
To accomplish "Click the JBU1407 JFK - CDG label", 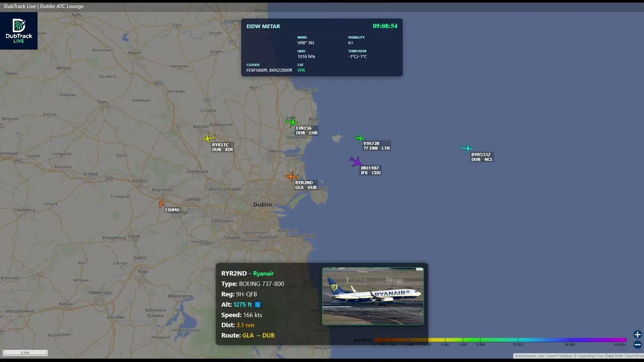I will [370, 170].
